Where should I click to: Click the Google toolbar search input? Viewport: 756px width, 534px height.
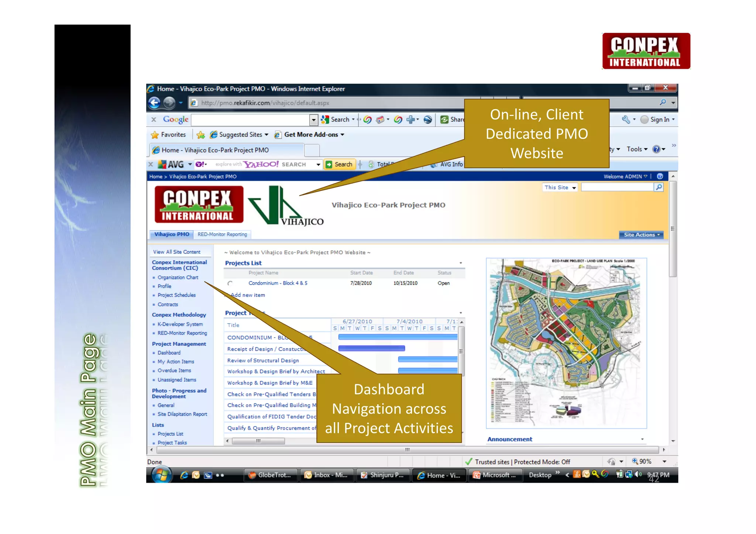[251, 120]
